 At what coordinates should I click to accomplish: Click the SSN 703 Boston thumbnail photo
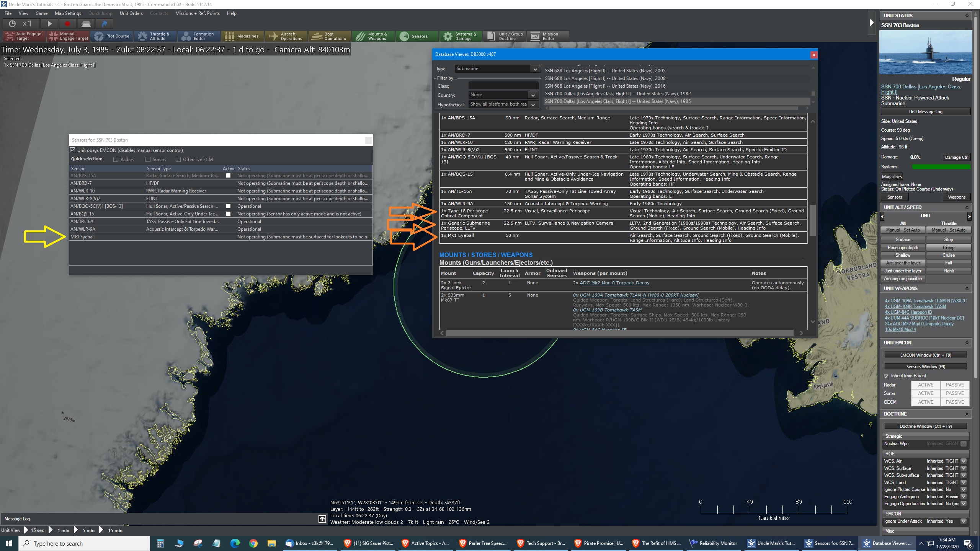pyautogui.click(x=925, y=52)
